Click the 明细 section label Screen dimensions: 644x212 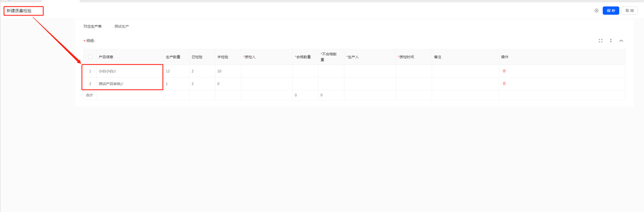pos(91,41)
